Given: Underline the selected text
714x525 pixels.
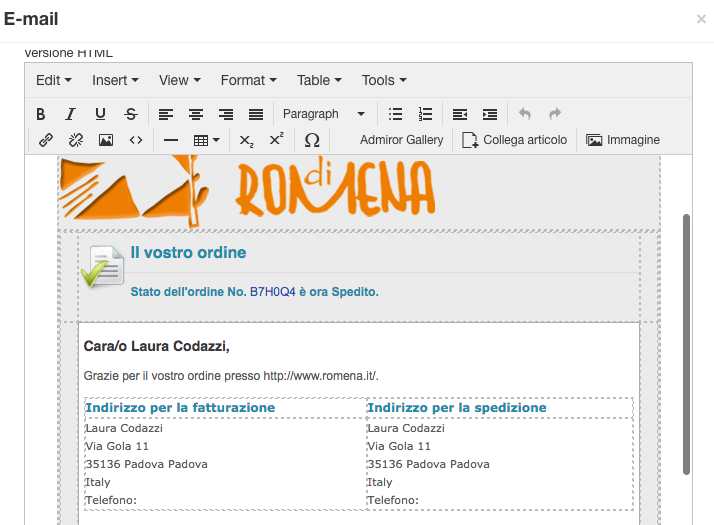Looking at the screenshot, I should click(100, 114).
